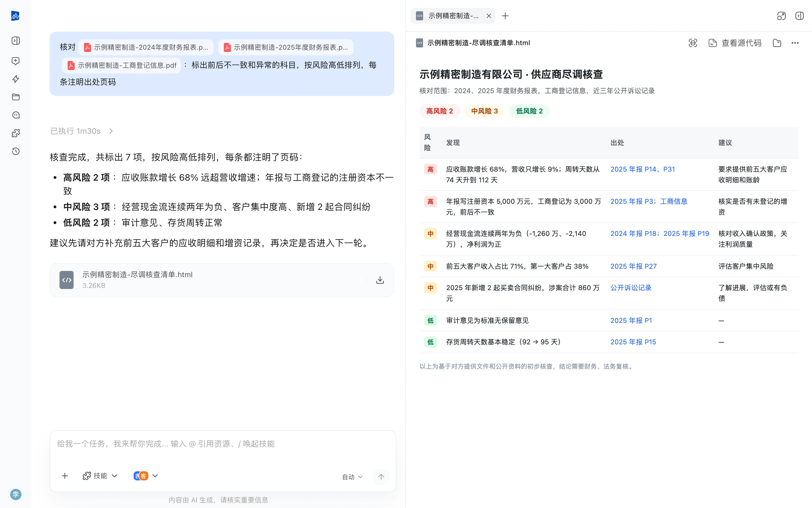The image size is (812, 508).
Task: Open preview in external window icon
Action: coord(781,16)
